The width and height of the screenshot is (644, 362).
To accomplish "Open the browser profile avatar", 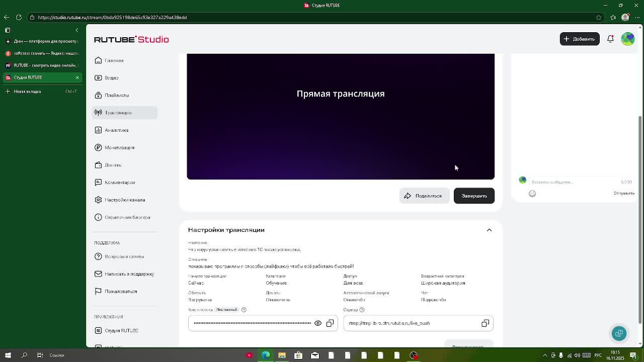I will click(625, 17).
